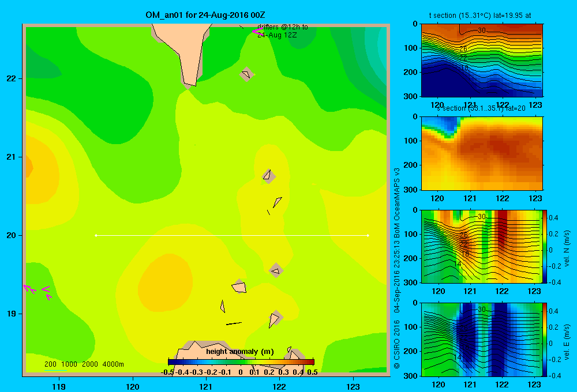Select the island just north of the white section line near 20.5
577x392 pixels.
[x=278, y=202]
